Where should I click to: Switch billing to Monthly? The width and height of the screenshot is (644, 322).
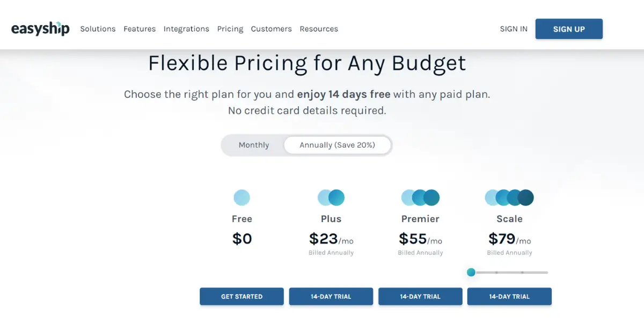pos(254,145)
